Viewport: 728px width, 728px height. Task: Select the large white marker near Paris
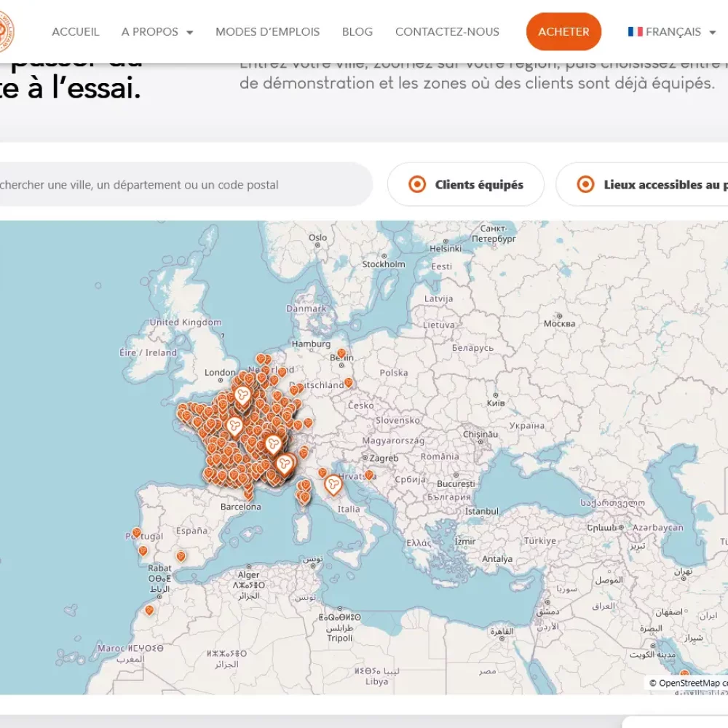(x=242, y=397)
